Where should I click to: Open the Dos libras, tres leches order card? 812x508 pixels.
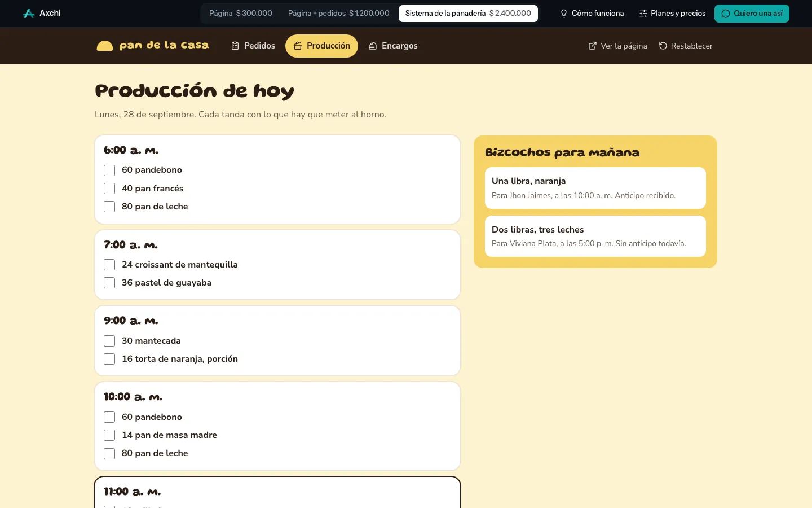[595, 236]
